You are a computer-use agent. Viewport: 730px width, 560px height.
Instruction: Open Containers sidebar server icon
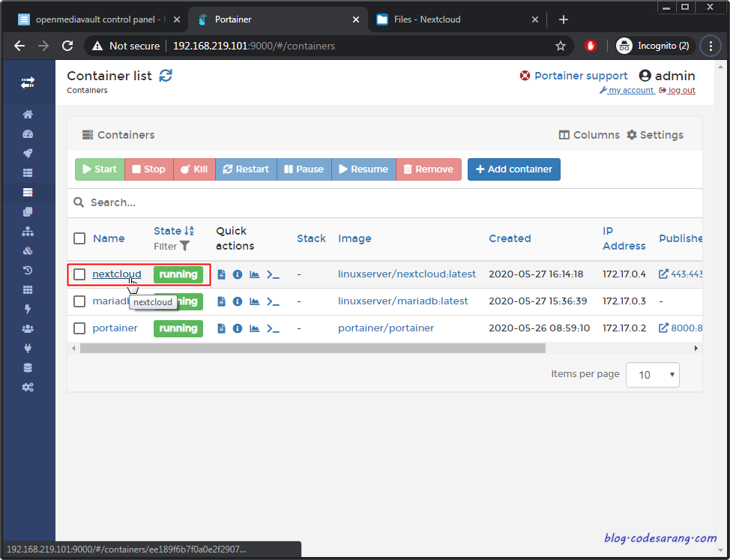pos(28,192)
